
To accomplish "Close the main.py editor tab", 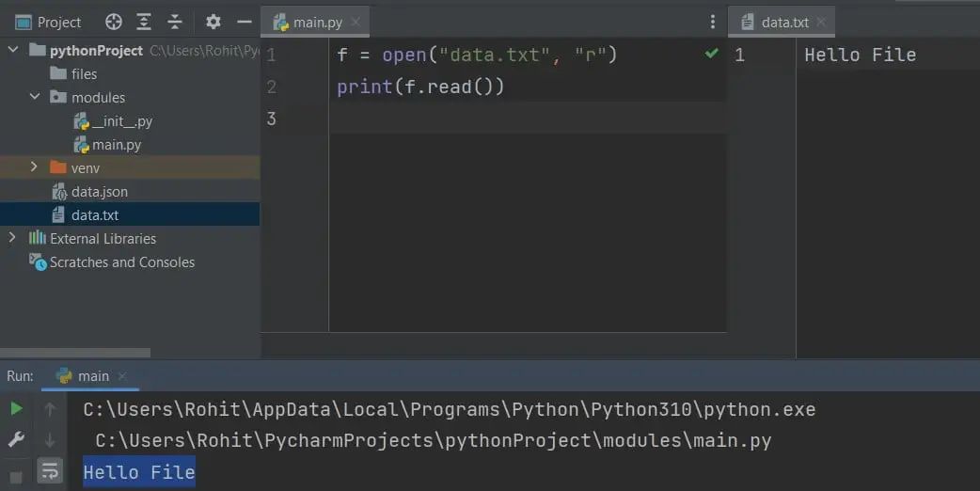I will 356,22.
